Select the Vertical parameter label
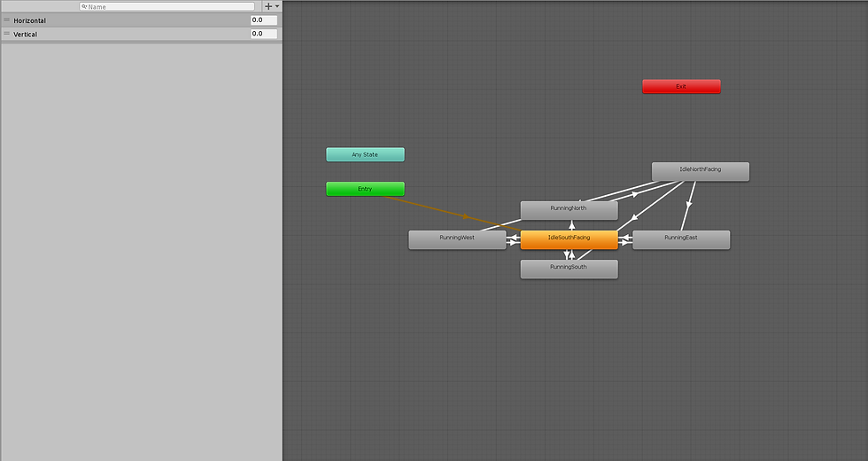The width and height of the screenshot is (868, 461). coord(26,35)
